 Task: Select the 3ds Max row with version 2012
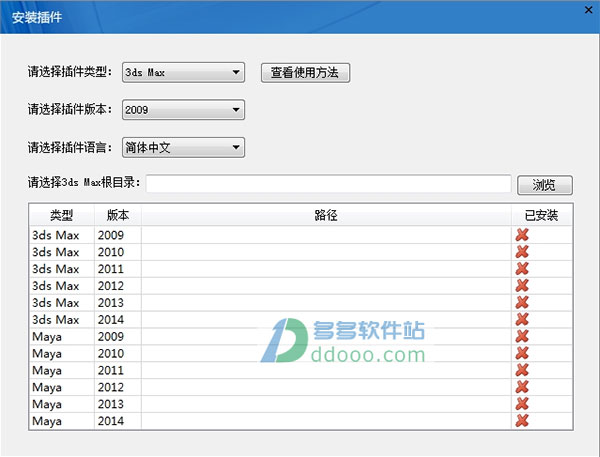coord(301,286)
